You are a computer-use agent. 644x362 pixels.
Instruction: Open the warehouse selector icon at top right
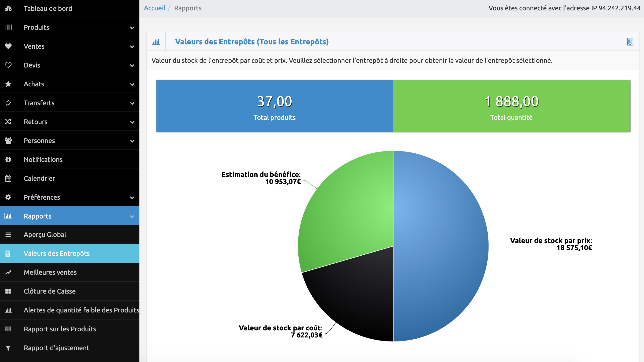[x=630, y=42]
